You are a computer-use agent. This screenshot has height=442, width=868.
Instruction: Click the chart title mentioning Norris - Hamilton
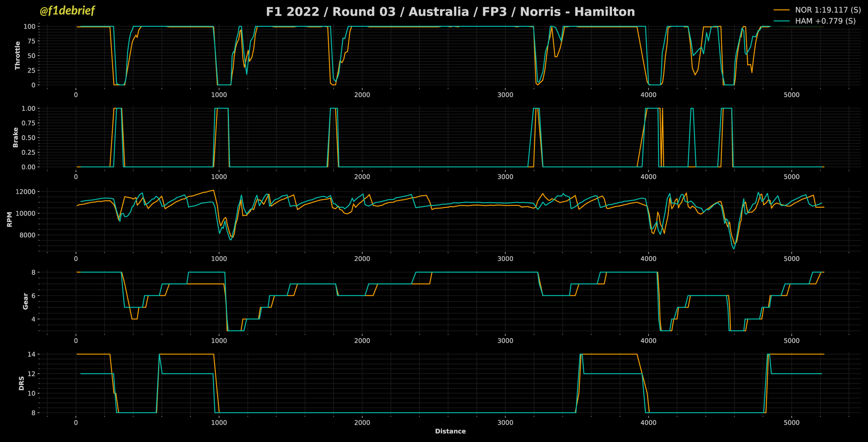pos(450,12)
